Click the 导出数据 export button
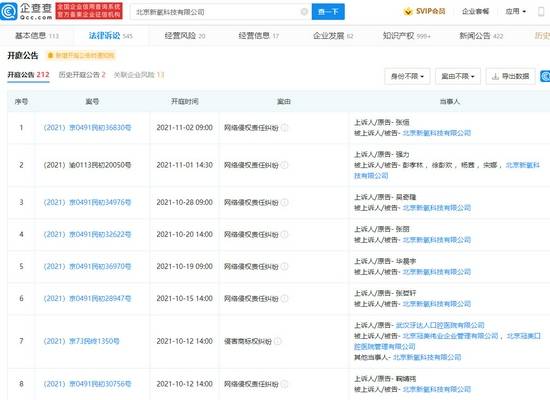 point(511,76)
